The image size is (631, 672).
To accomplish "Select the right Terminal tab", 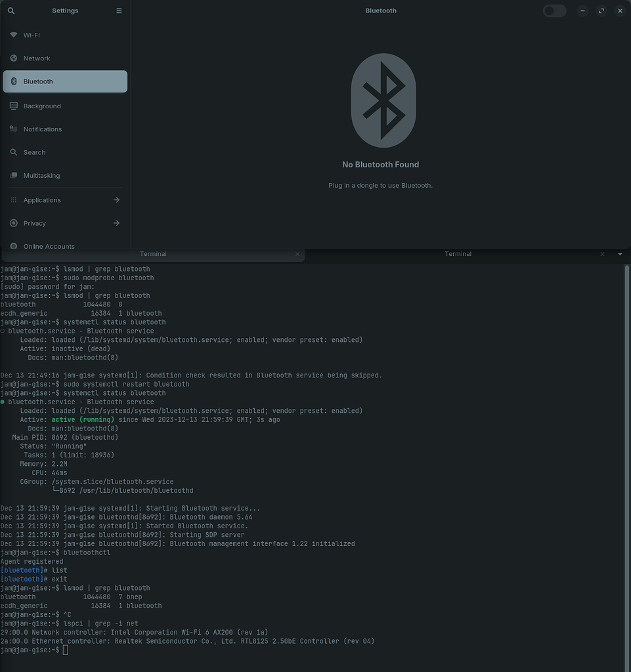I will pos(458,254).
